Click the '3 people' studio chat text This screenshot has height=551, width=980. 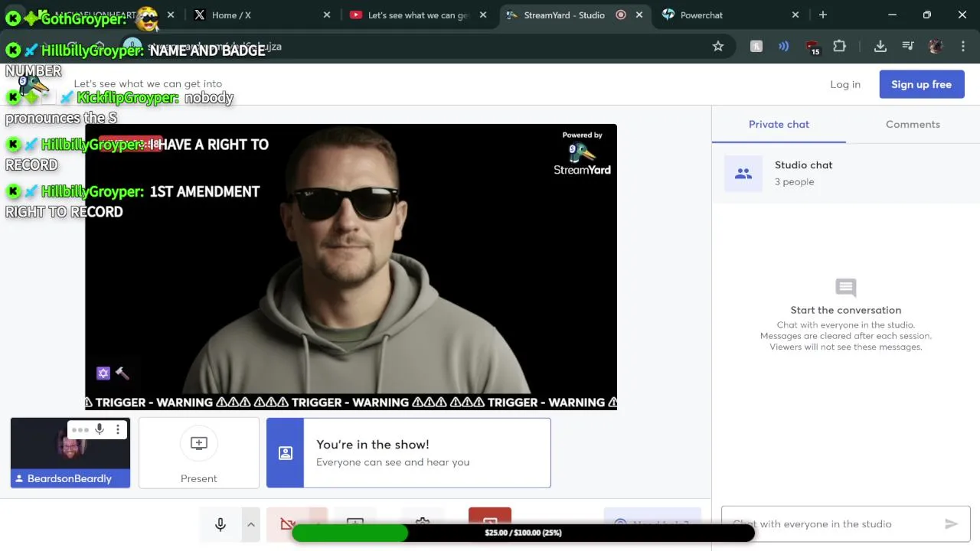pos(794,181)
